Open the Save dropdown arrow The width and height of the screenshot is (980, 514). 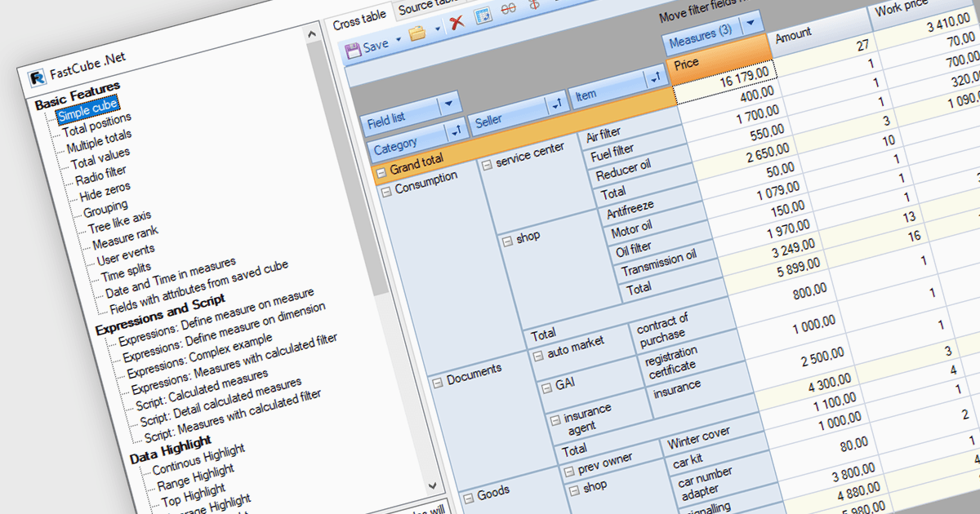(x=399, y=39)
